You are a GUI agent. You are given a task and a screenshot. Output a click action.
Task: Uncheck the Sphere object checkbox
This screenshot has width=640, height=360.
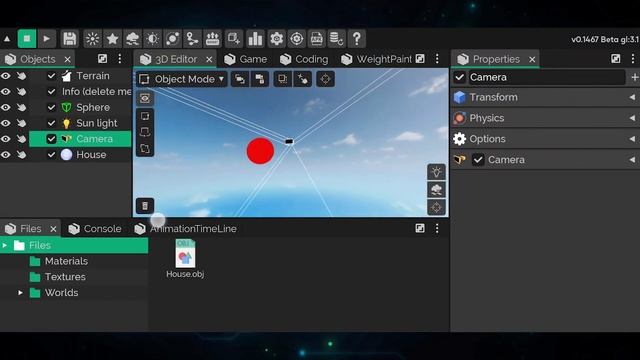(x=51, y=107)
